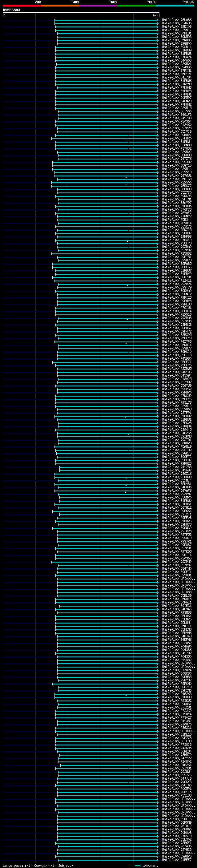
Task: Select hit UniRef100_A3ANA0
Action: click(177, 145)
